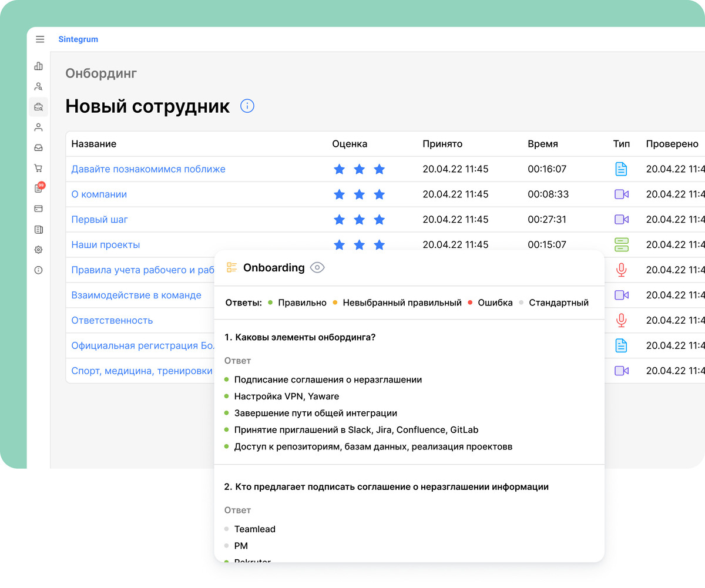Screen dimensions: 705x588
Task: Open the shopping cart sidebar icon
Action: (39, 168)
